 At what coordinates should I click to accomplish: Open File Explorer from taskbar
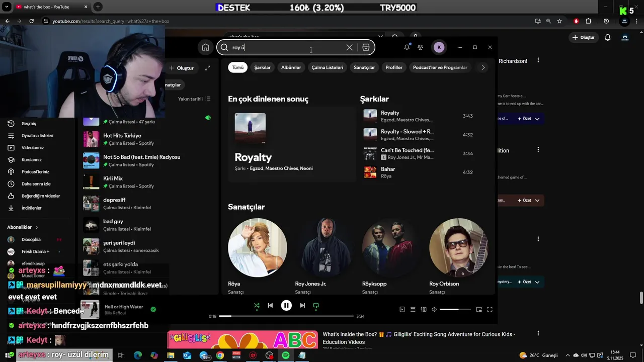pos(171,355)
